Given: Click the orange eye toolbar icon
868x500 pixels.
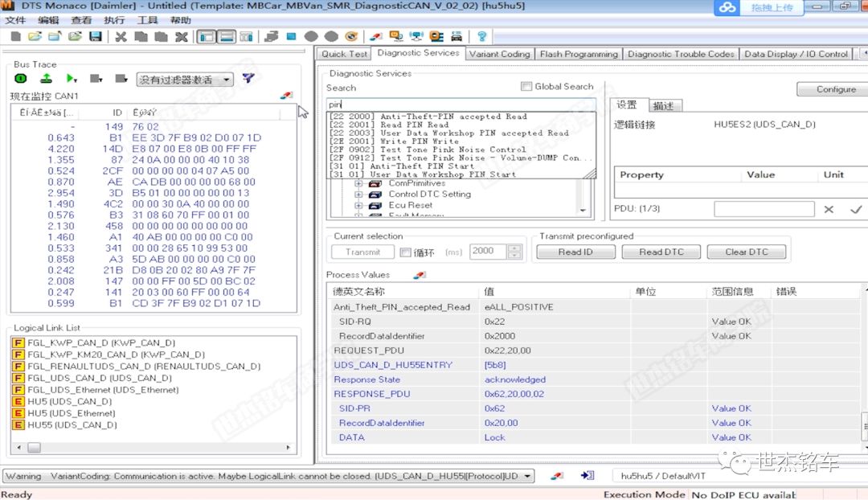Looking at the screenshot, I should tap(351, 36).
